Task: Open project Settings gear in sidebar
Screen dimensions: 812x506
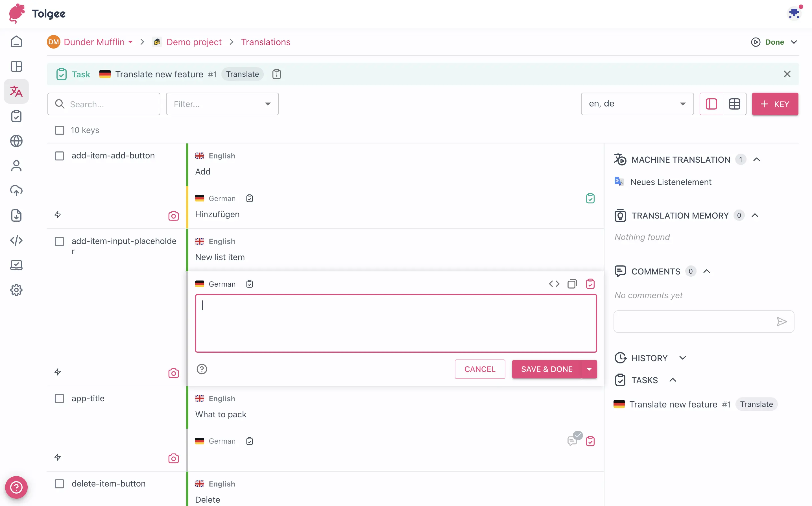Action: pyautogui.click(x=16, y=290)
